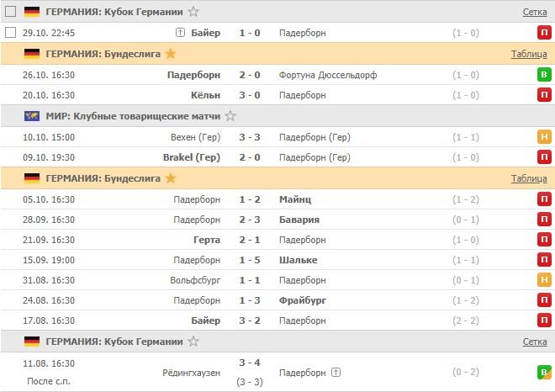Click the red П badge for Кёльн 3-0

click(544, 95)
